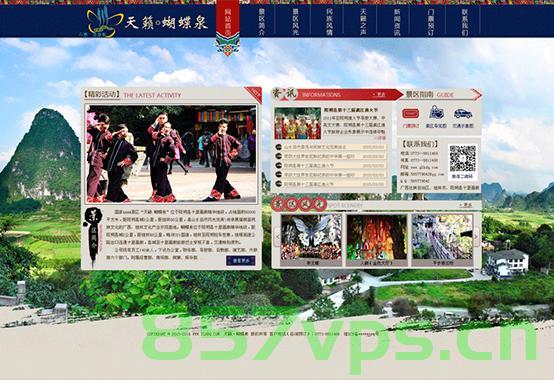Click the scenic area map guide icon
Image resolution: width=554 pixels, height=380 pixels.
(436, 112)
